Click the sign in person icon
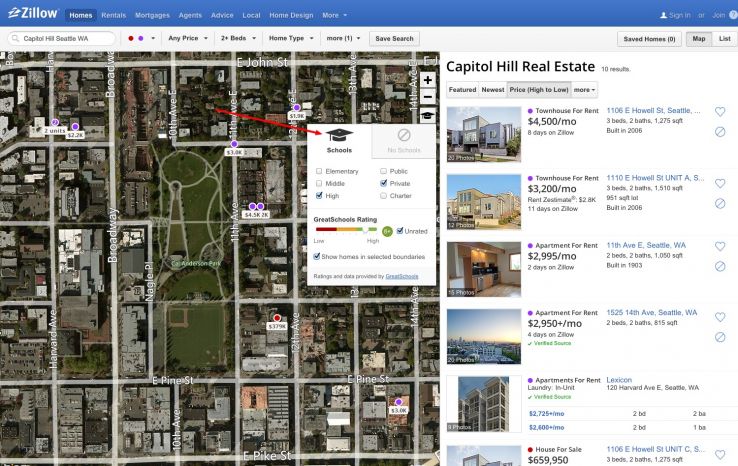 click(x=664, y=15)
